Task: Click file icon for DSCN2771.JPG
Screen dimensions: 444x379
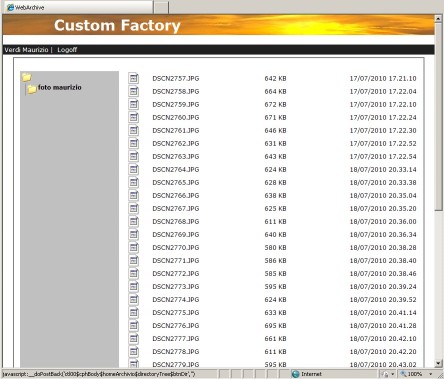Action: pos(134,260)
